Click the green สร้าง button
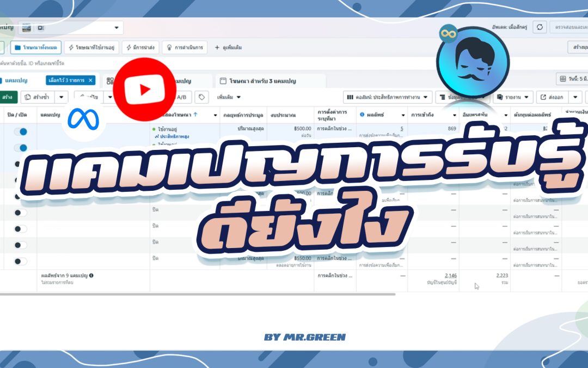Screen dimensions: 588x368 8,97
